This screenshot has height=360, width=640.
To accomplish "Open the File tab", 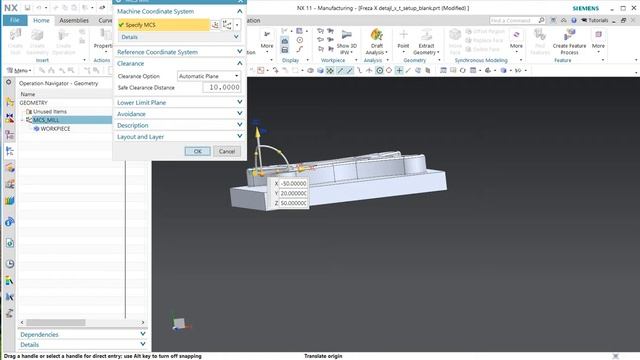I will [x=15, y=20].
